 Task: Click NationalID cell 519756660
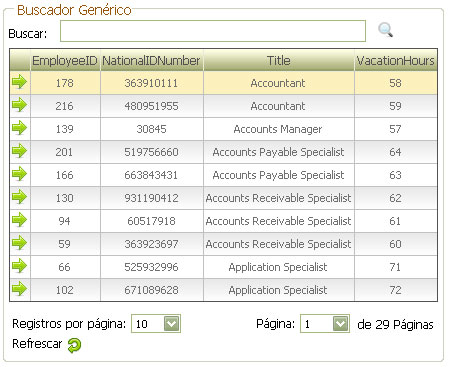(151, 152)
